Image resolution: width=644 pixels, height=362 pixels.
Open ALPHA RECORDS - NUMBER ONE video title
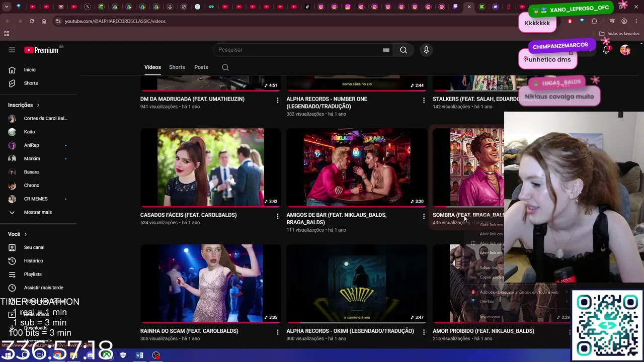coord(327,103)
